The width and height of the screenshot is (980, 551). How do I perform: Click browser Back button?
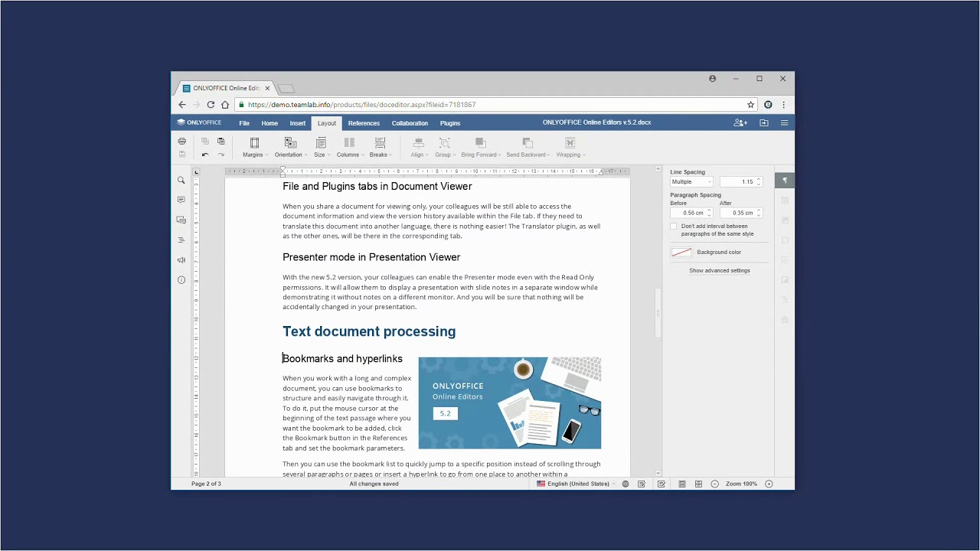(182, 105)
